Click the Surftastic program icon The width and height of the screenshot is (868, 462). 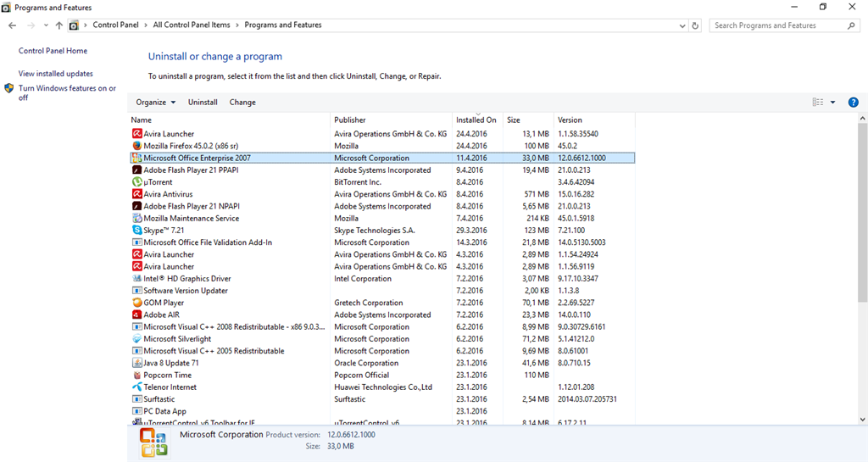point(136,399)
